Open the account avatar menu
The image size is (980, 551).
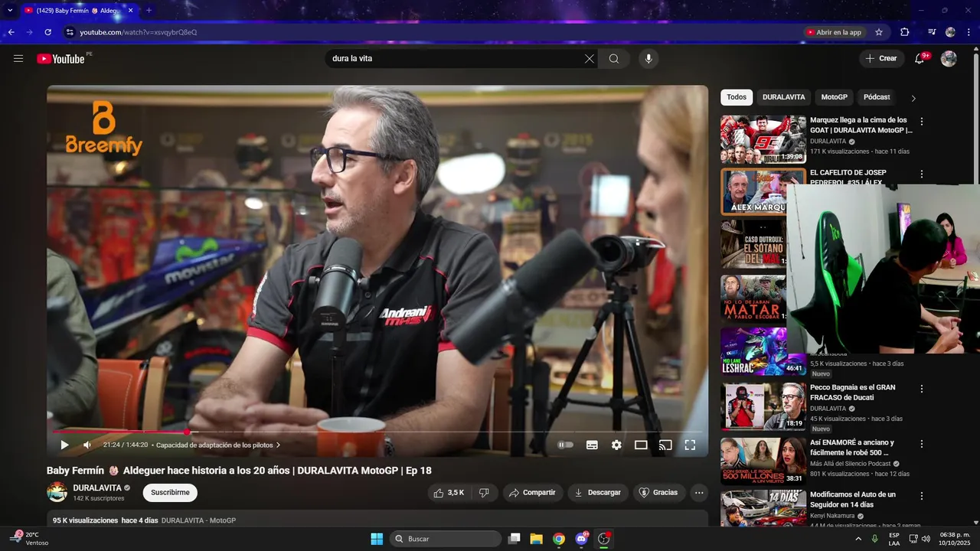949,58
